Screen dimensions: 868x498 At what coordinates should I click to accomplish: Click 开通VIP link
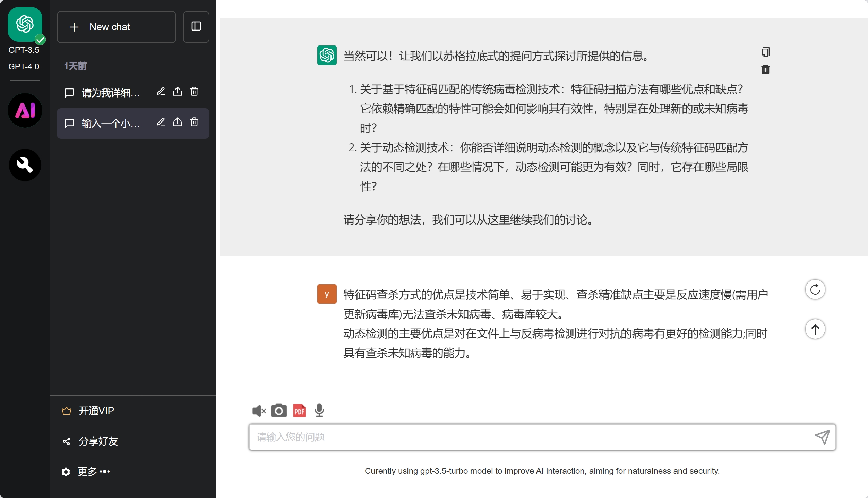point(96,411)
